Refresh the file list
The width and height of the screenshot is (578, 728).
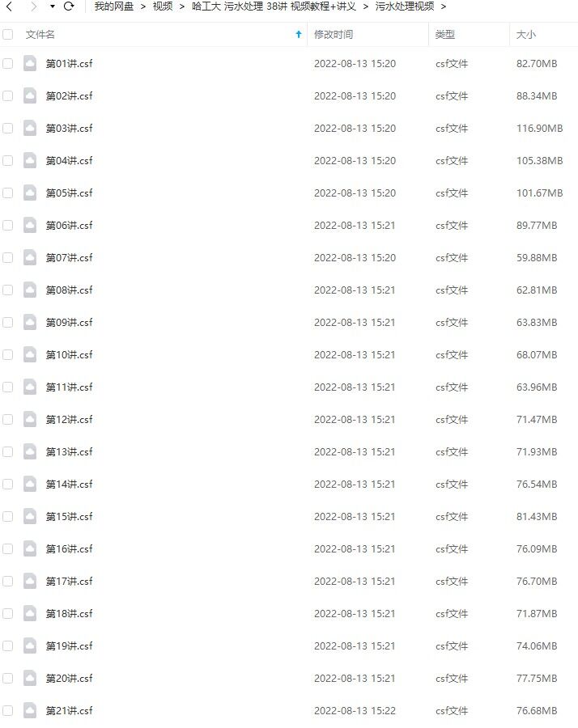(69, 6)
